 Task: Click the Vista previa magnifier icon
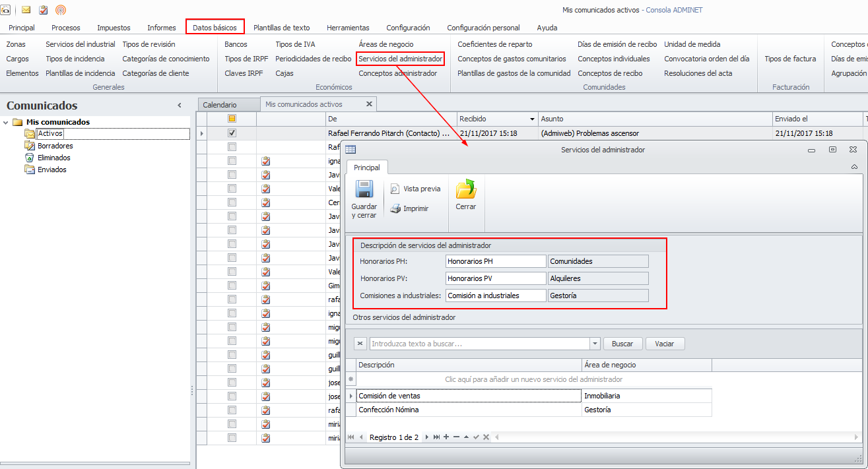click(x=395, y=189)
